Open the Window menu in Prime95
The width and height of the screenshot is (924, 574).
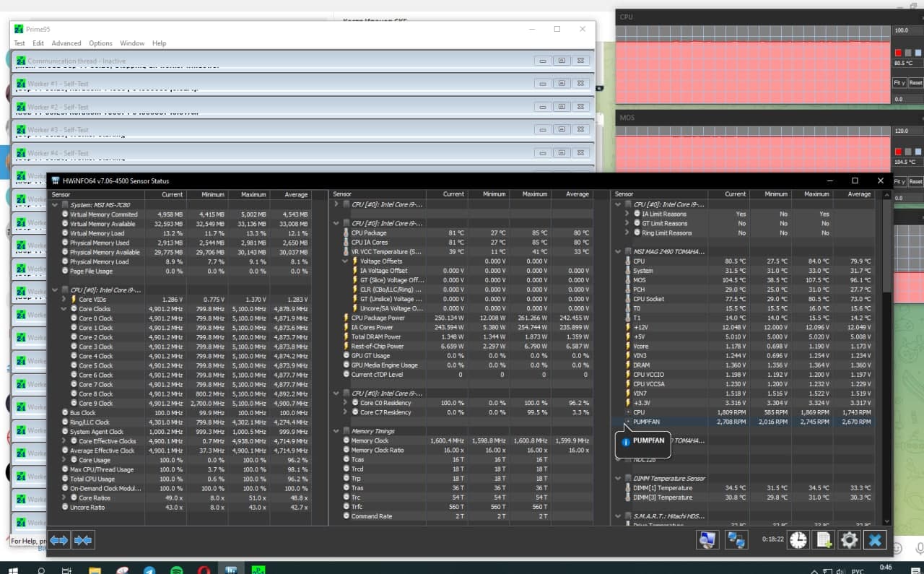pyautogui.click(x=132, y=43)
